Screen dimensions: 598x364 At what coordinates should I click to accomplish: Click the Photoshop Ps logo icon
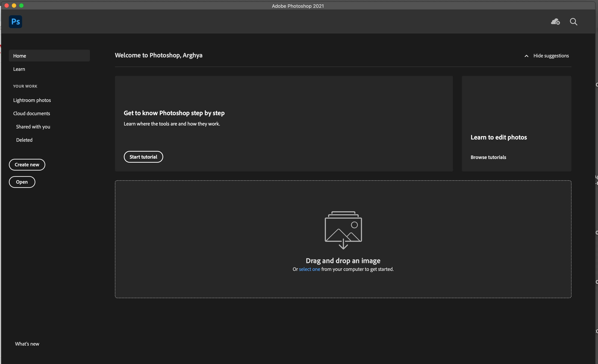[15, 22]
